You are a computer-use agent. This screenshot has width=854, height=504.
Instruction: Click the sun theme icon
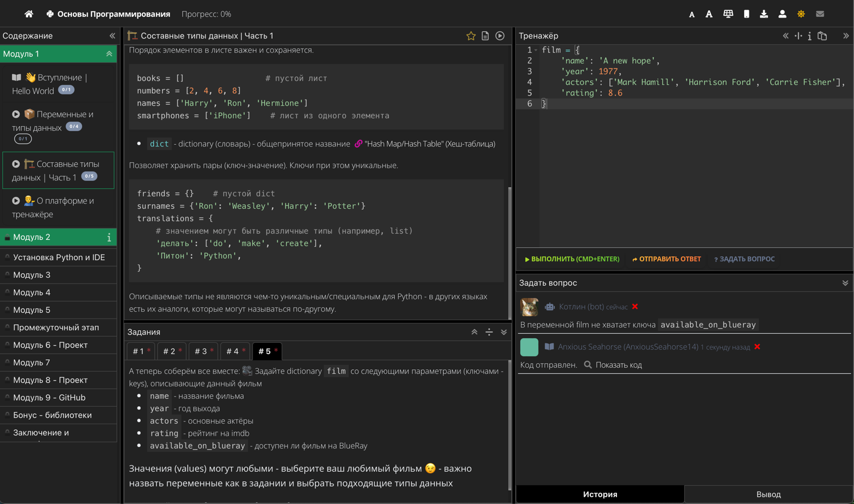click(x=801, y=14)
